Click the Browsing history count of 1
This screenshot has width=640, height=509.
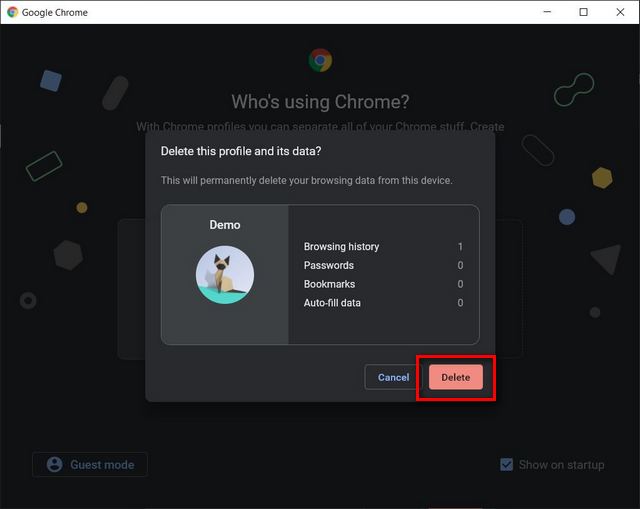click(x=460, y=247)
